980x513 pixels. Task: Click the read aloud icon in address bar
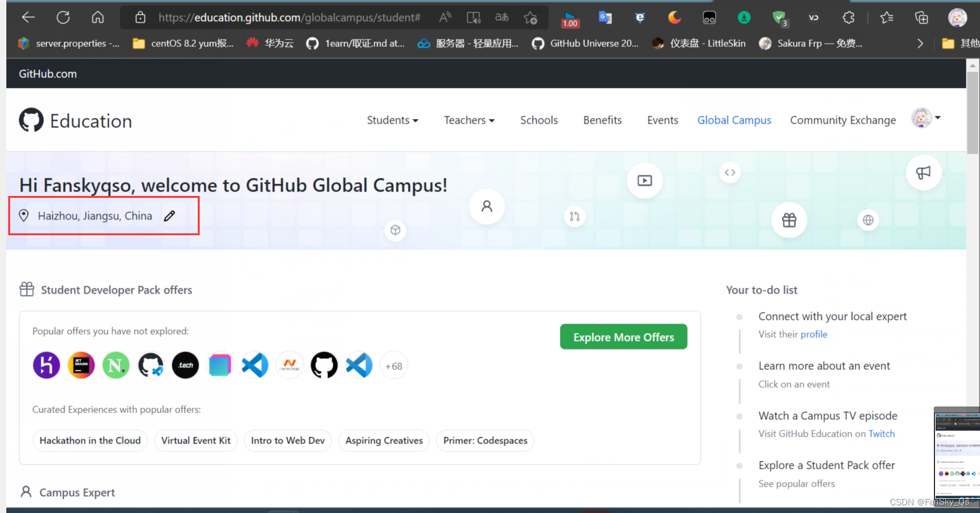(x=446, y=18)
